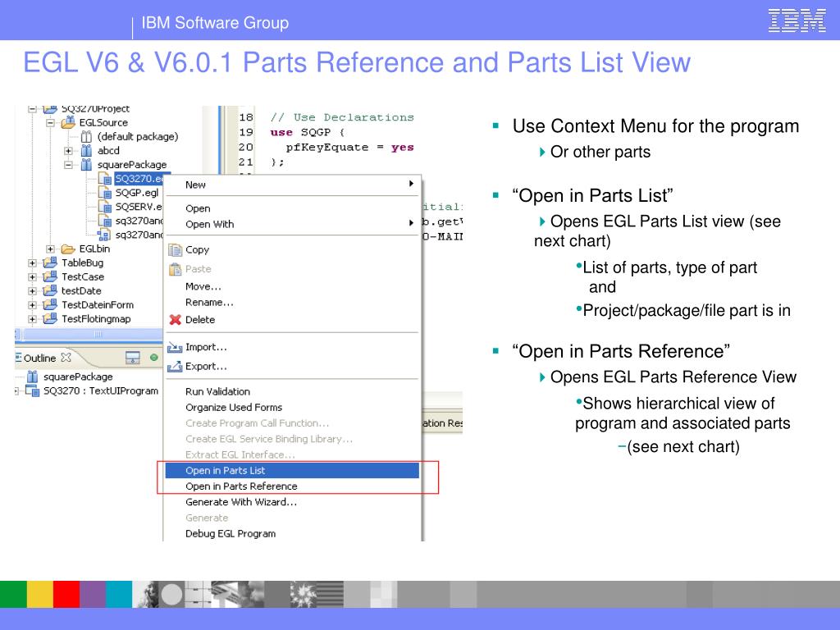The width and height of the screenshot is (840, 630).
Task: Open the Open With submenu arrow
Action: pyautogui.click(x=411, y=223)
